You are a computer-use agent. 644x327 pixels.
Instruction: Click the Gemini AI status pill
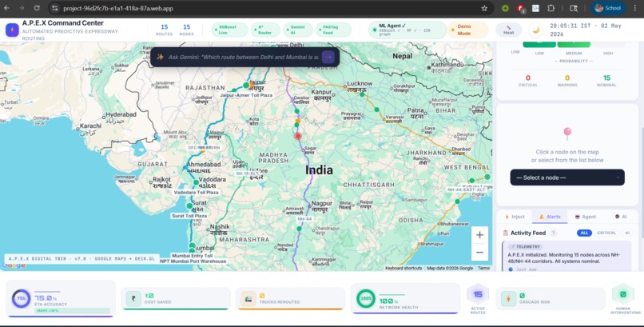click(x=298, y=30)
